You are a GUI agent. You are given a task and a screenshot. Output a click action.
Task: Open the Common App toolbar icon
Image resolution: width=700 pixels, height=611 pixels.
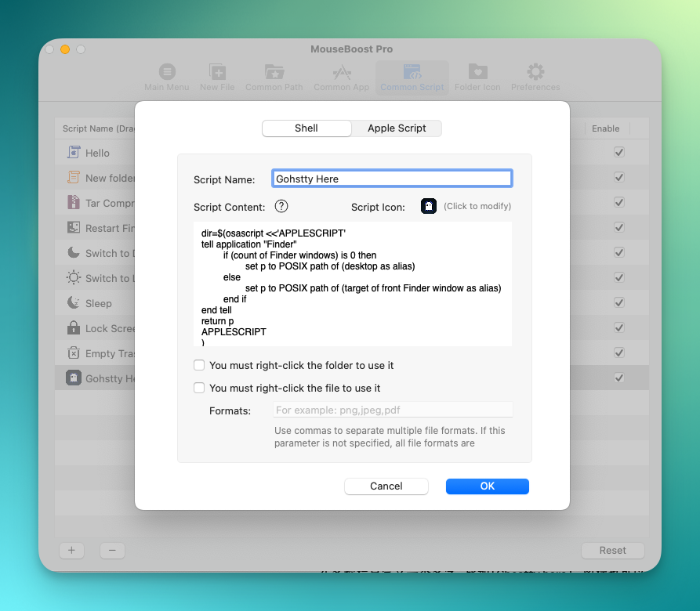tap(341, 73)
